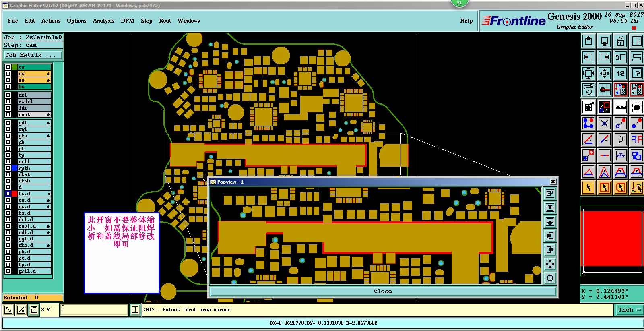Click the 1:2 zoom scale icon
This screenshot has height=331, width=644.
pyautogui.click(x=620, y=73)
